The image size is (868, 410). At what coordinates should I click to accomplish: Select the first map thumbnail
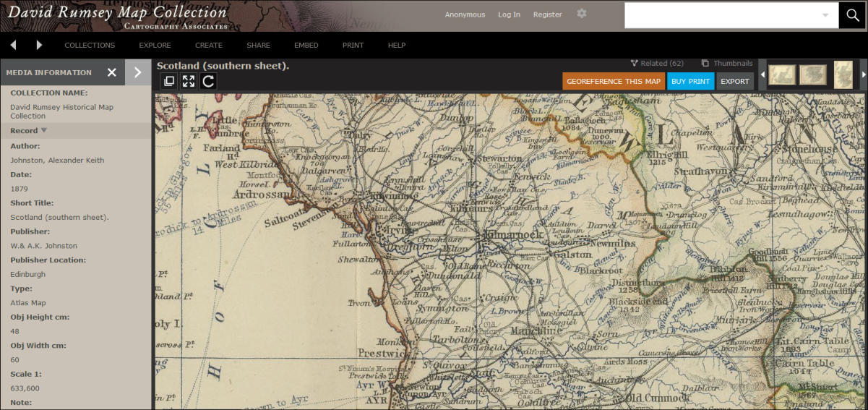point(782,74)
